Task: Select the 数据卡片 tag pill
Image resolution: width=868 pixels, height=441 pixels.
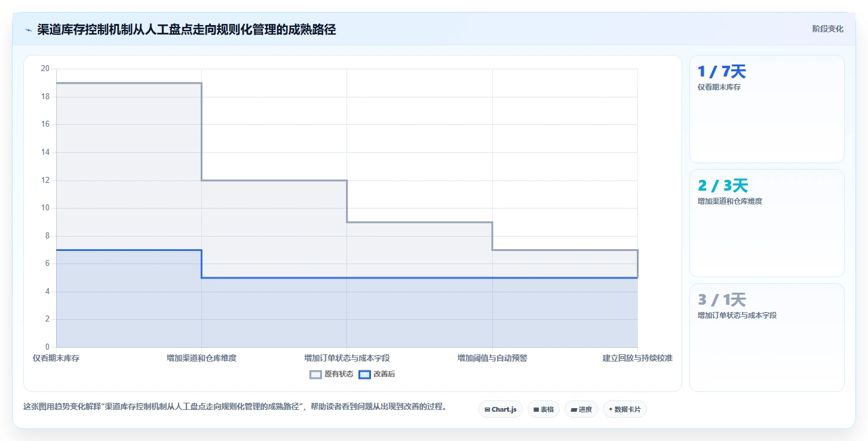Action: click(x=625, y=409)
